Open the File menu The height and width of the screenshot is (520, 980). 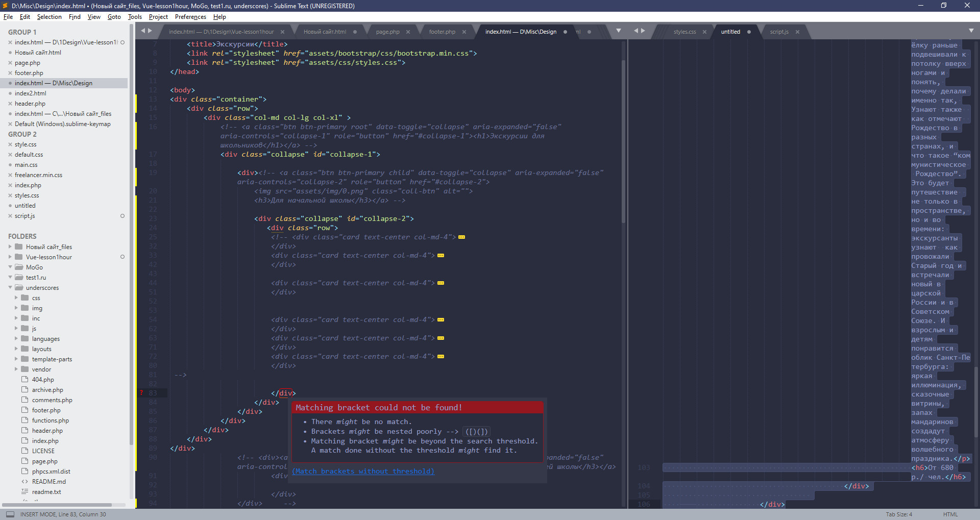pyautogui.click(x=8, y=17)
